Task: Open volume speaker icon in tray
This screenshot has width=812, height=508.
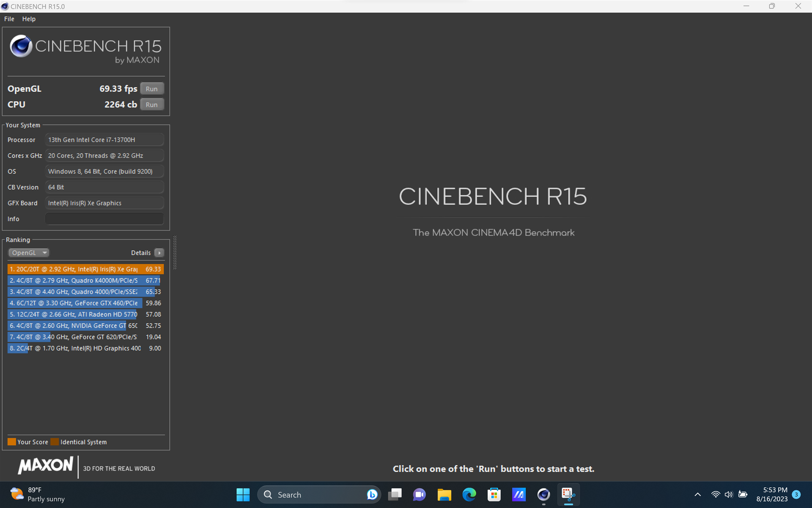Action: pyautogui.click(x=729, y=494)
